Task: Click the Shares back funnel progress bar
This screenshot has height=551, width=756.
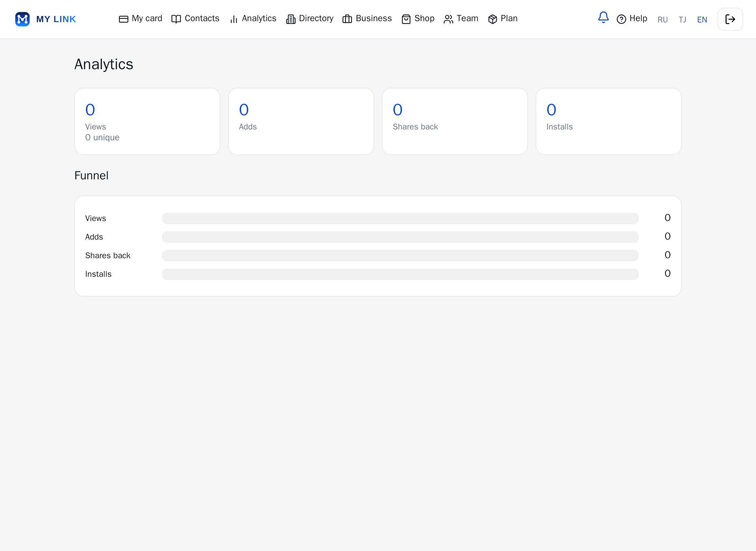Action: 400,256
